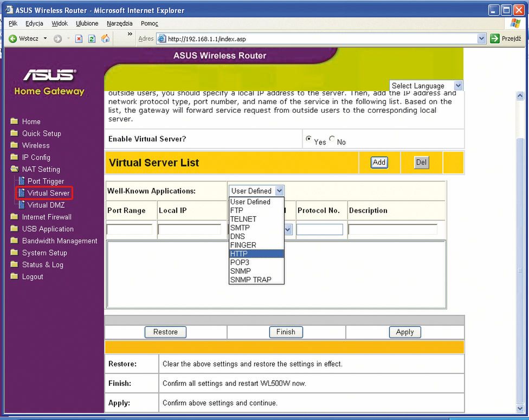The height and width of the screenshot is (420, 529).
Task: Choose DNS in the applications list
Action: click(x=256, y=236)
